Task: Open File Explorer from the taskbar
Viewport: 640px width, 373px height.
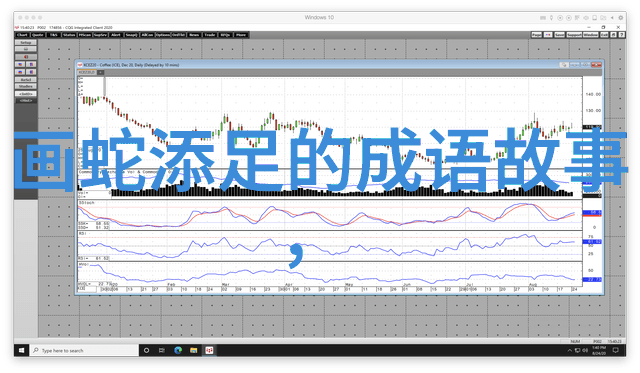Action: 193,351
